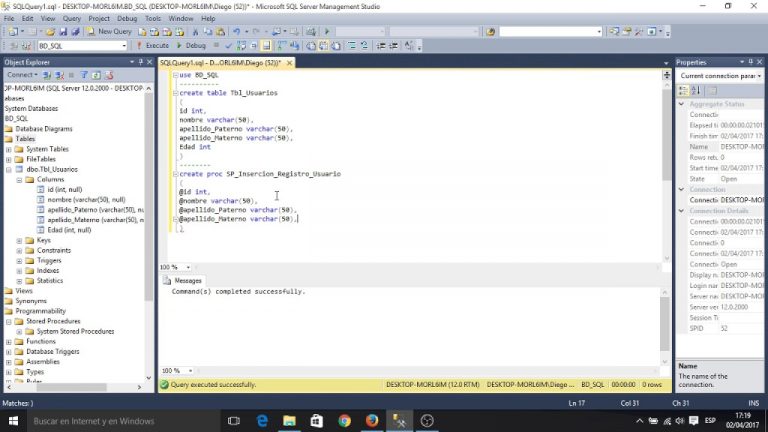Click the Categorized icon in Properties
The width and height of the screenshot is (768, 432).
(x=683, y=91)
